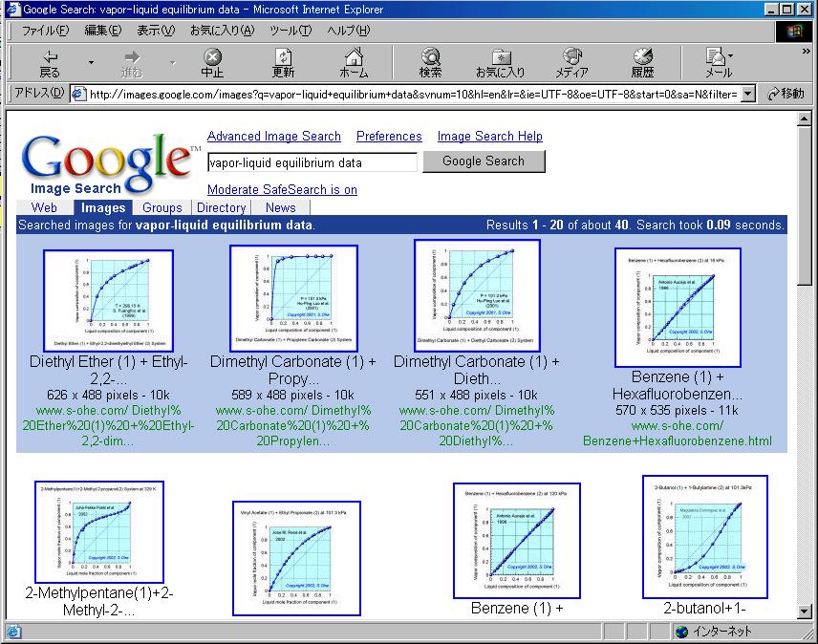Click the Moderate SafeSearch is on link

[282, 189]
